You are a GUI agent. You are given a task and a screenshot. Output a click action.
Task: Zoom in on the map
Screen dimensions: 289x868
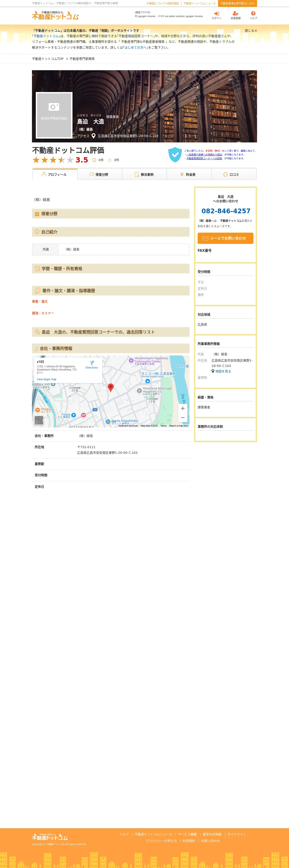183,408
